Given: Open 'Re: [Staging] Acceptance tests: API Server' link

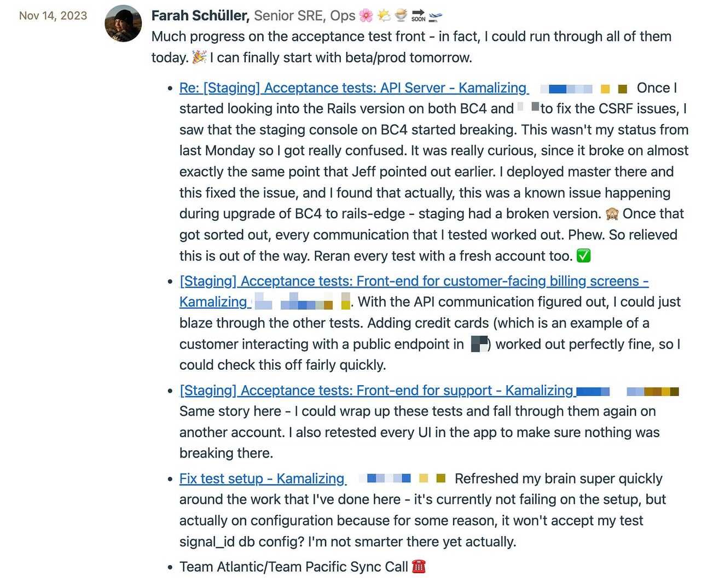Looking at the screenshot, I should point(354,88).
